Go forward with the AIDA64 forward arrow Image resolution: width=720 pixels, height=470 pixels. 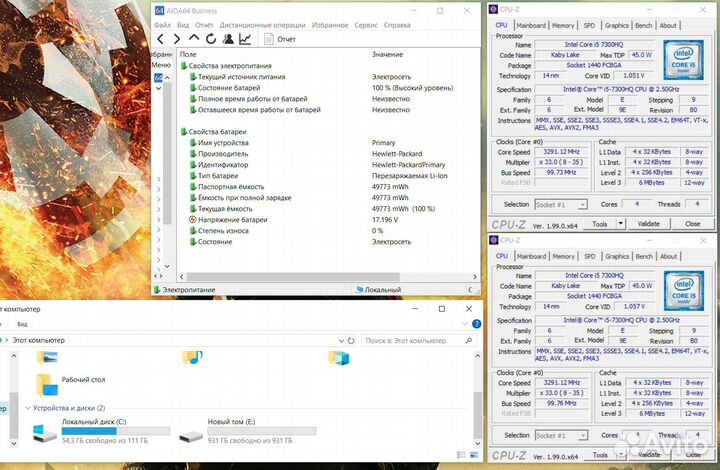point(177,39)
